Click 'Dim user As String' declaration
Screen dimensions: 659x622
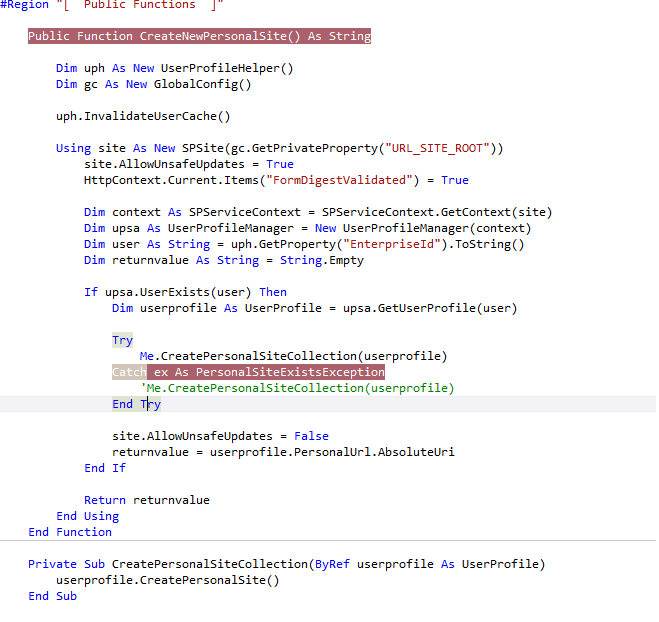(x=147, y=244)
